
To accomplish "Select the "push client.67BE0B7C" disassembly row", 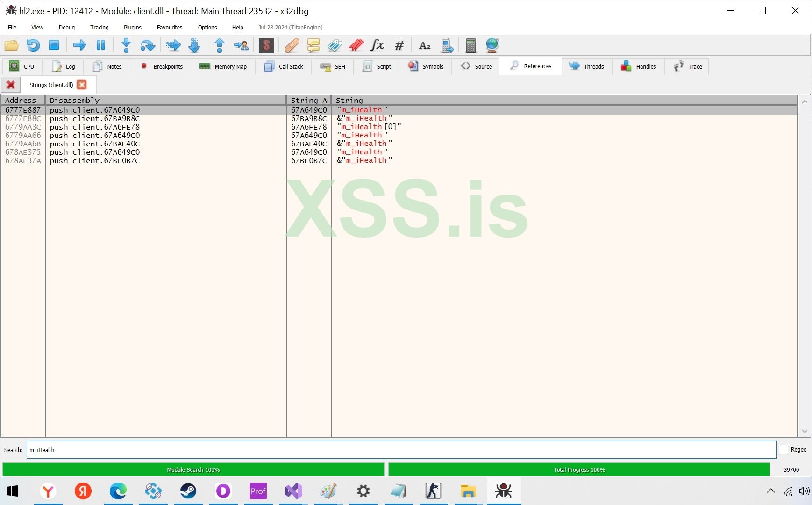I will click(399, 160).
